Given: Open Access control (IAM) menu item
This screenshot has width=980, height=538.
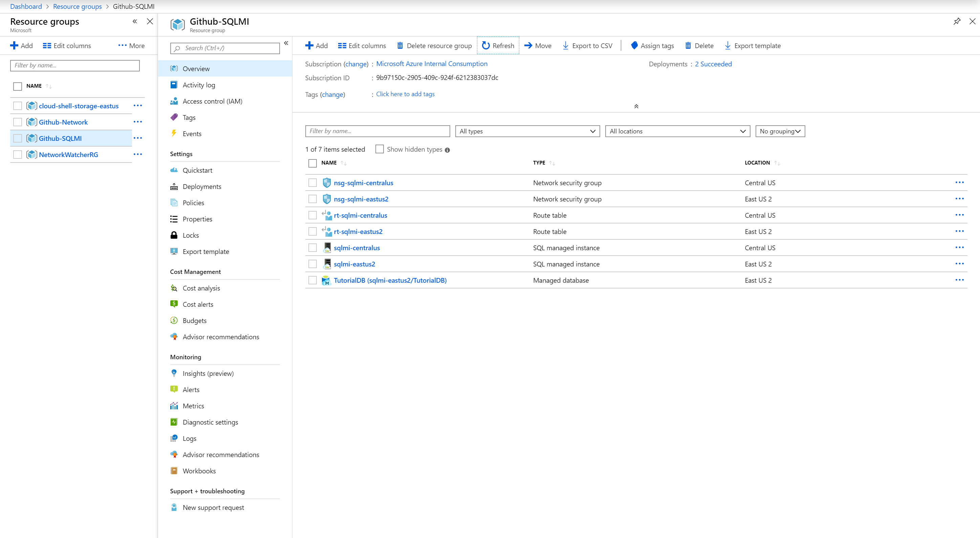Looking at the screenshot, I should click(x=225, y=101).
